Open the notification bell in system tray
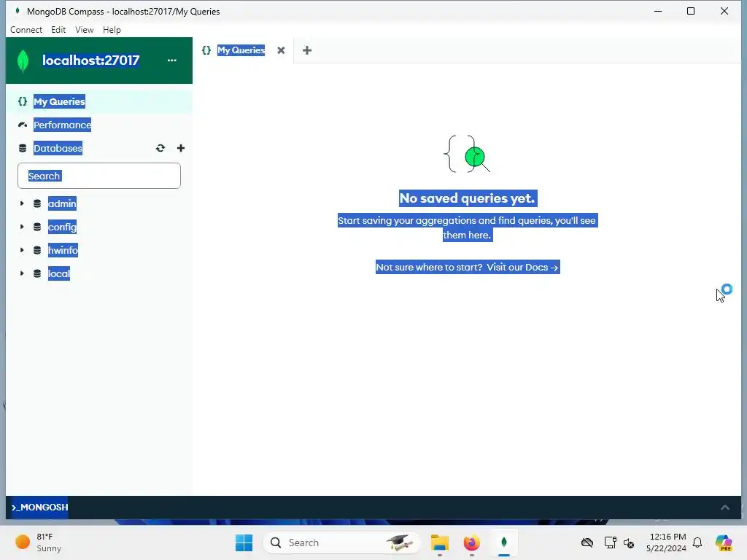The image size is (747, 560). [697, 542]
